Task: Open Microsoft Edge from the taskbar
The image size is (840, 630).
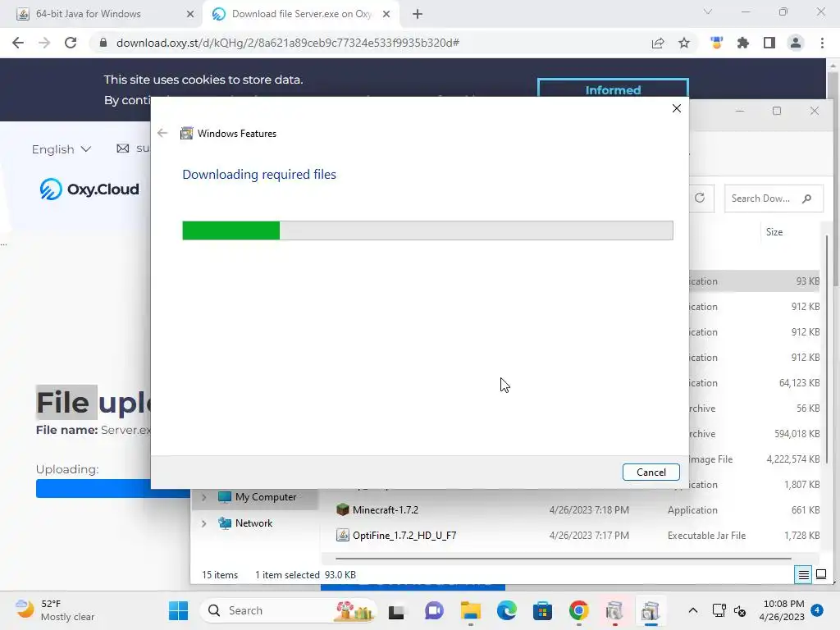Action: point(506,610)
